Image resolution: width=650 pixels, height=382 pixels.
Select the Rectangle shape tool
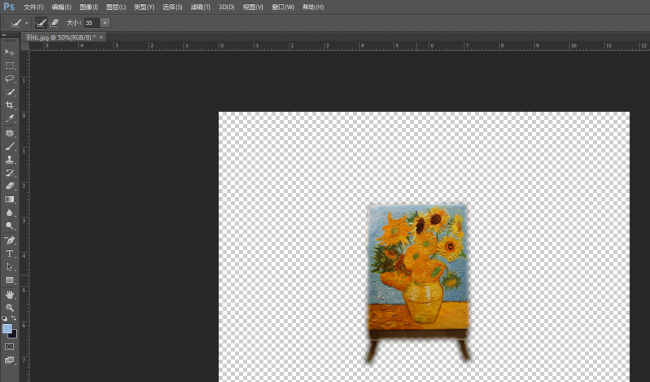(x=10, y=280)
